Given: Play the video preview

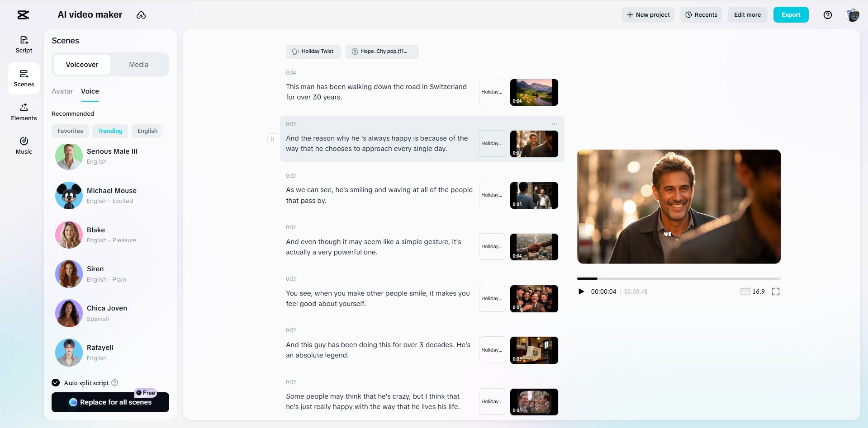Looking at the screenshot, I should 581,292.
